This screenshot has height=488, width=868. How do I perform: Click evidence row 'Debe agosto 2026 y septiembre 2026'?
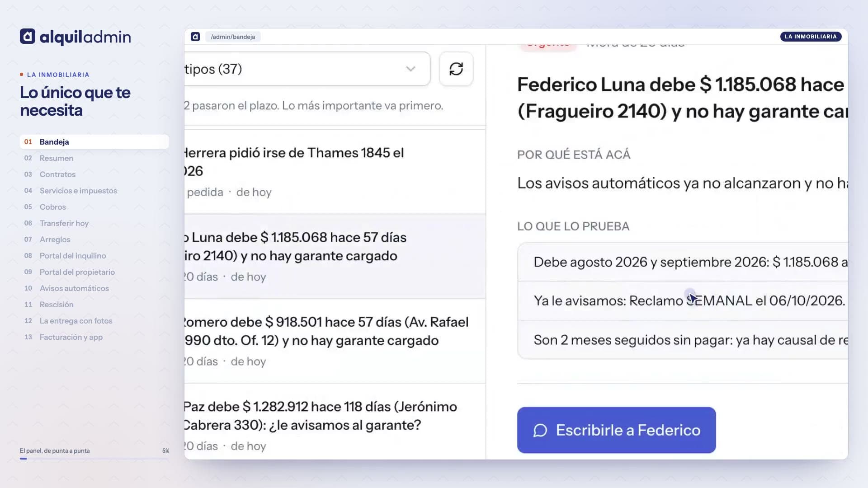click(683, 262)
